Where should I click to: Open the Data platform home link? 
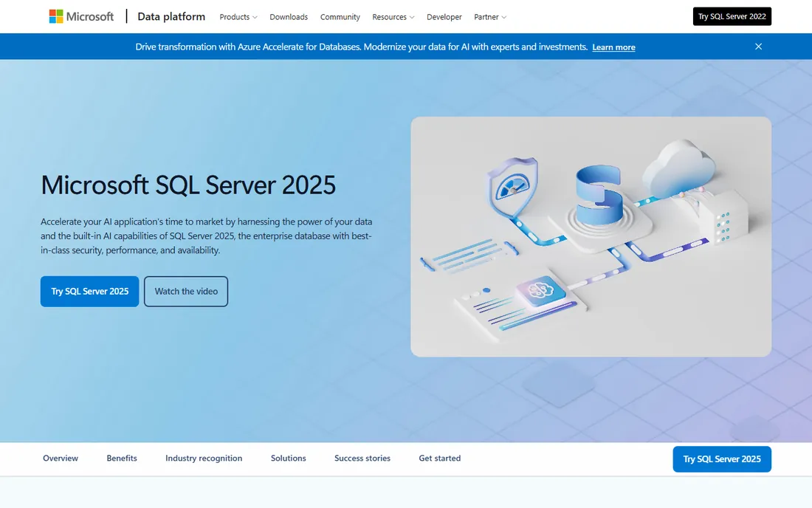click(x=171, y=16)
